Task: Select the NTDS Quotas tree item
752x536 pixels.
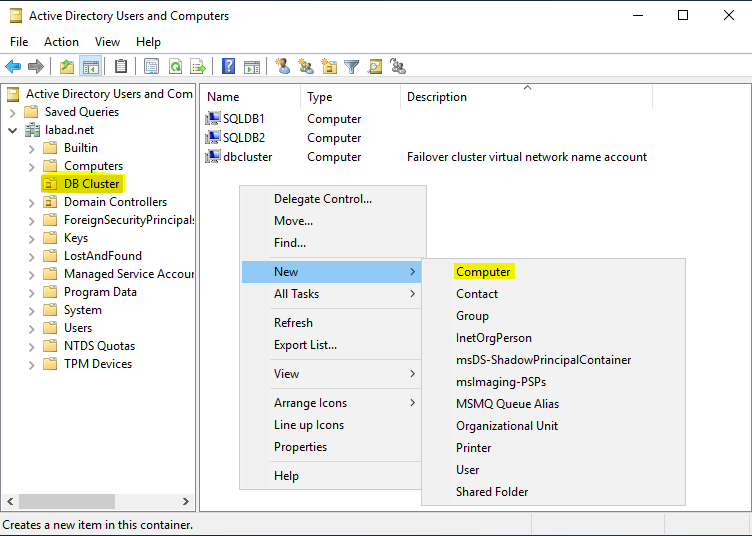Action: click(99, 346)
